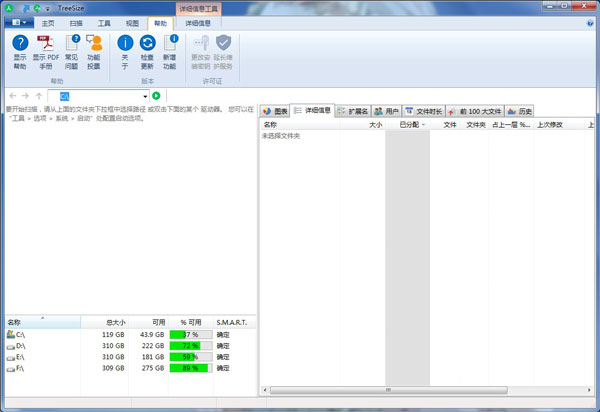Click the up one level arrow
This screenshot has height=412, width=600.
click(x=39, y=96)
